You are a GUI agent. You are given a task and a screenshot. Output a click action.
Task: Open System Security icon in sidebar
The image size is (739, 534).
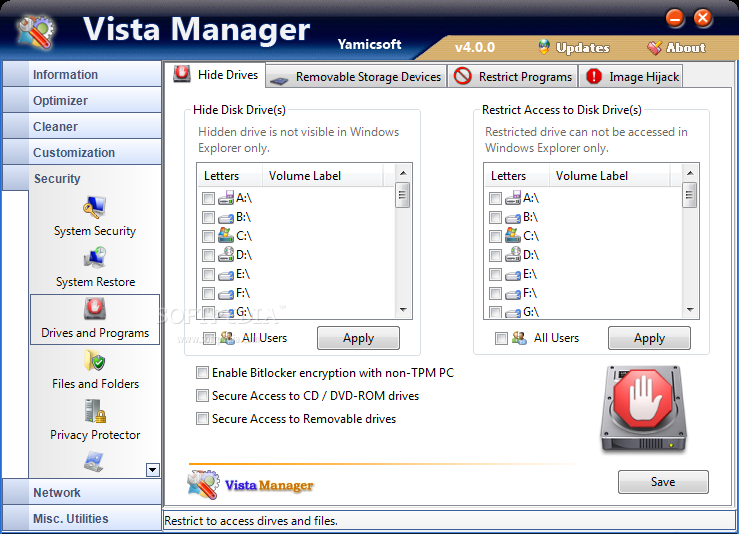(95, 207)
